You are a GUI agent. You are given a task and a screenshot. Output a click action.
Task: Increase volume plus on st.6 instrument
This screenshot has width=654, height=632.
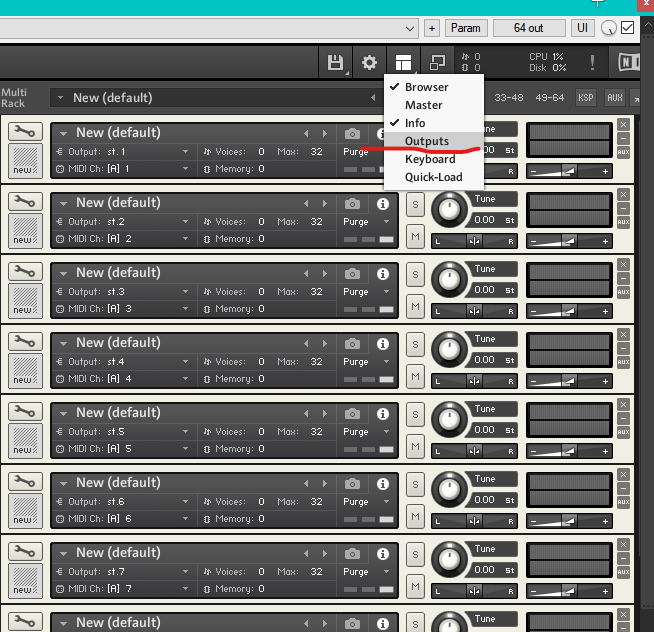(x=605, y=521)
